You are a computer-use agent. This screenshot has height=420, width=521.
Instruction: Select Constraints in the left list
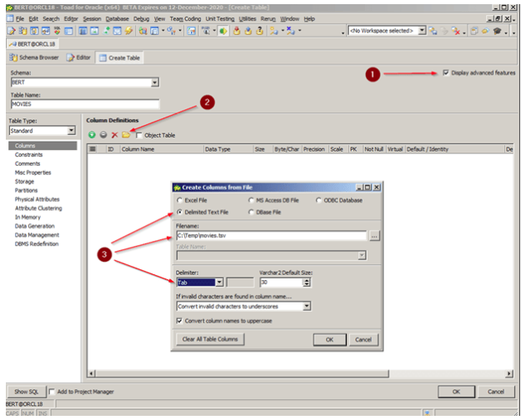[x=28, y=154]
